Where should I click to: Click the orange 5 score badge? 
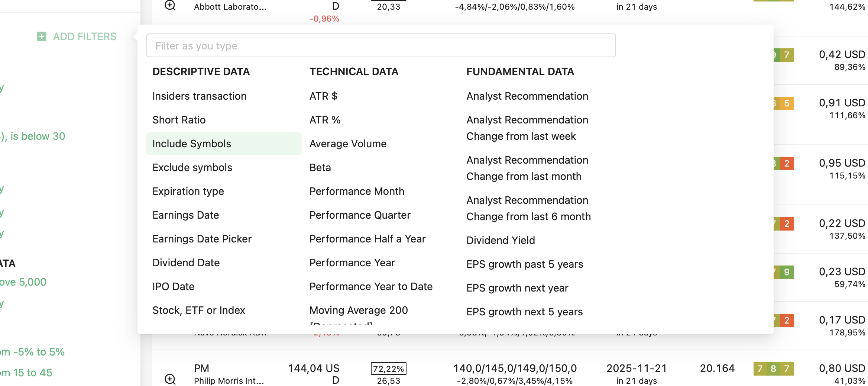click(786, 103)
